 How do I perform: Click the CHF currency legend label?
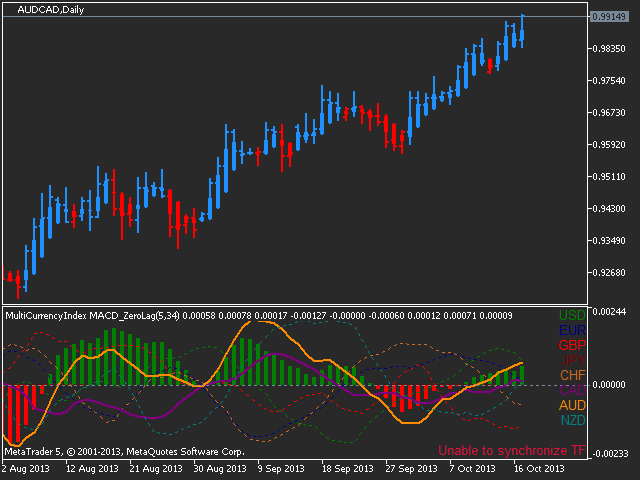[x=573, y=375]
